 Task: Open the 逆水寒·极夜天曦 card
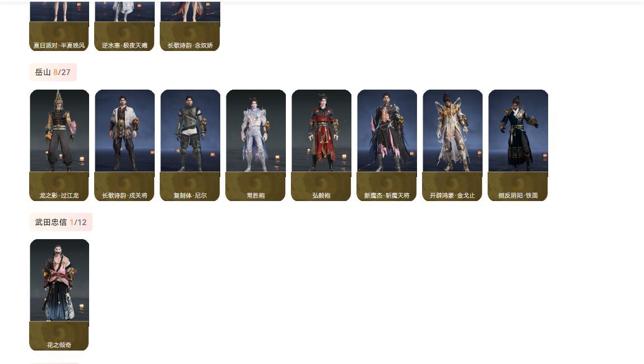pos(125,26)
